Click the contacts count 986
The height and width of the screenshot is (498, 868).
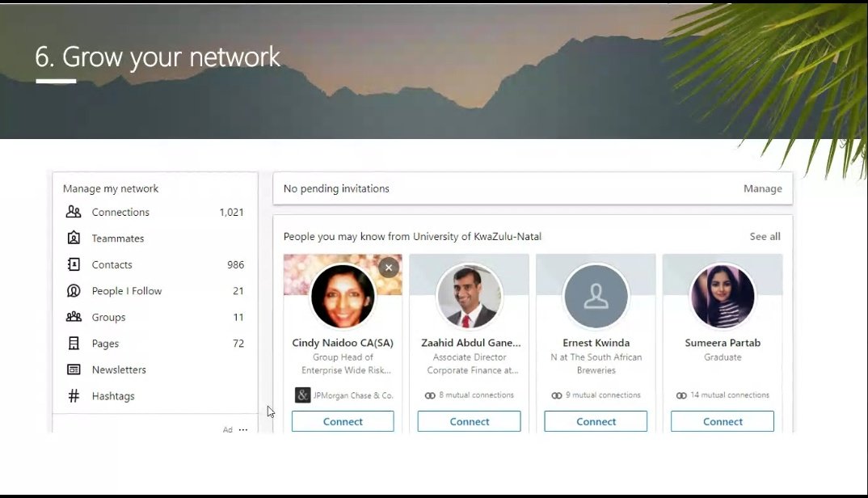(x=235, y=264)
